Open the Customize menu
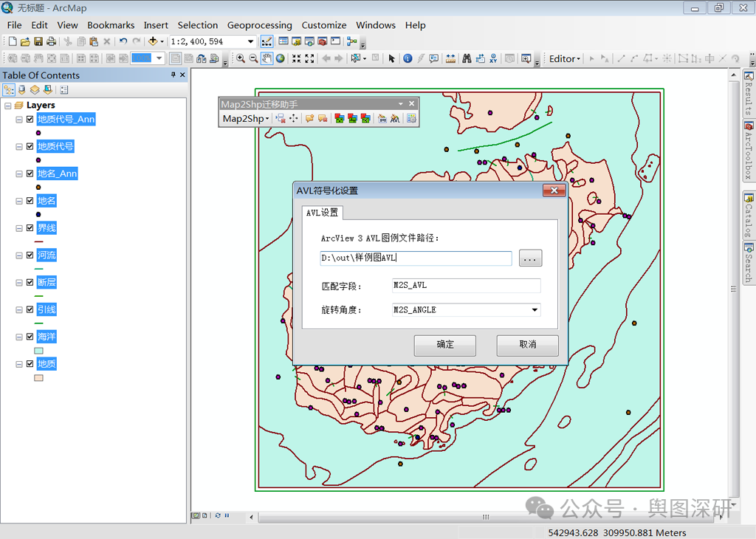756x539 pixels. coord(324,25)
